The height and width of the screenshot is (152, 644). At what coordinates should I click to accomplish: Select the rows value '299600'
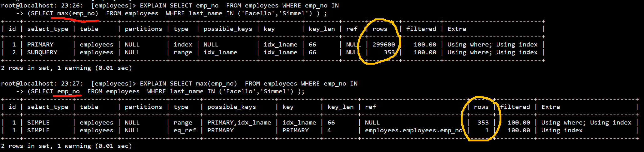[384, 45]
